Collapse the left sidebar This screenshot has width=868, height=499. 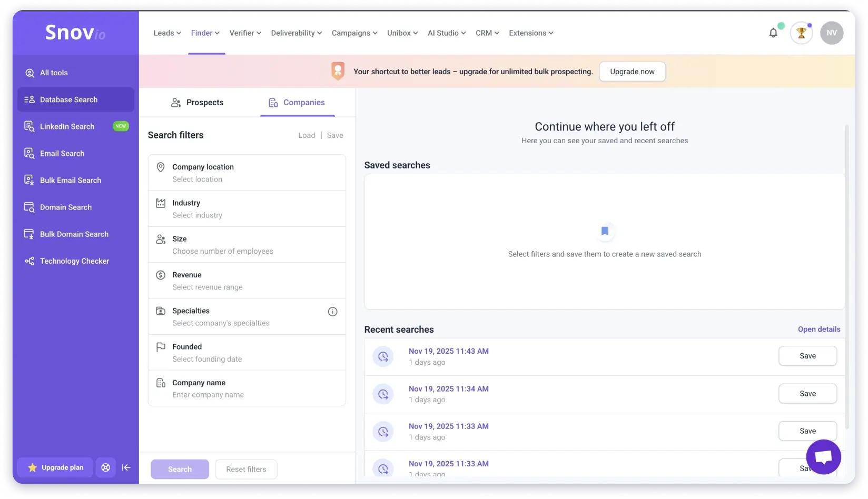point(126,467)
